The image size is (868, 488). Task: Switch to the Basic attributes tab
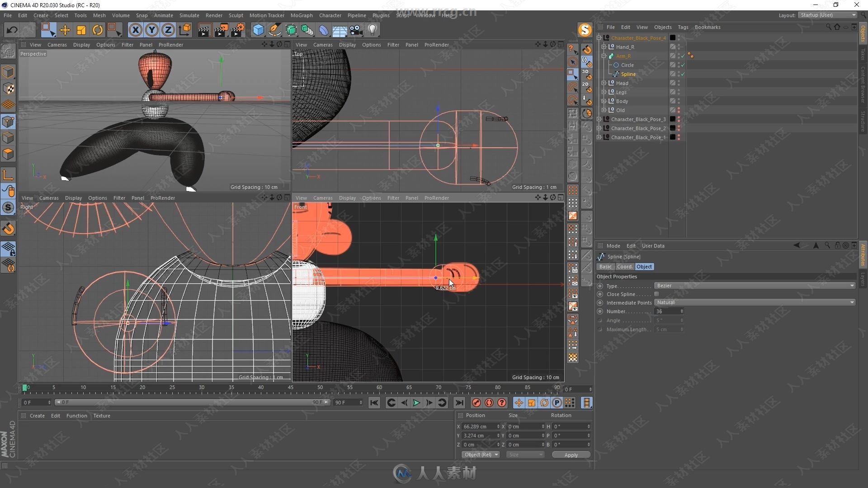pyautogui.click(x=605, y=267)
